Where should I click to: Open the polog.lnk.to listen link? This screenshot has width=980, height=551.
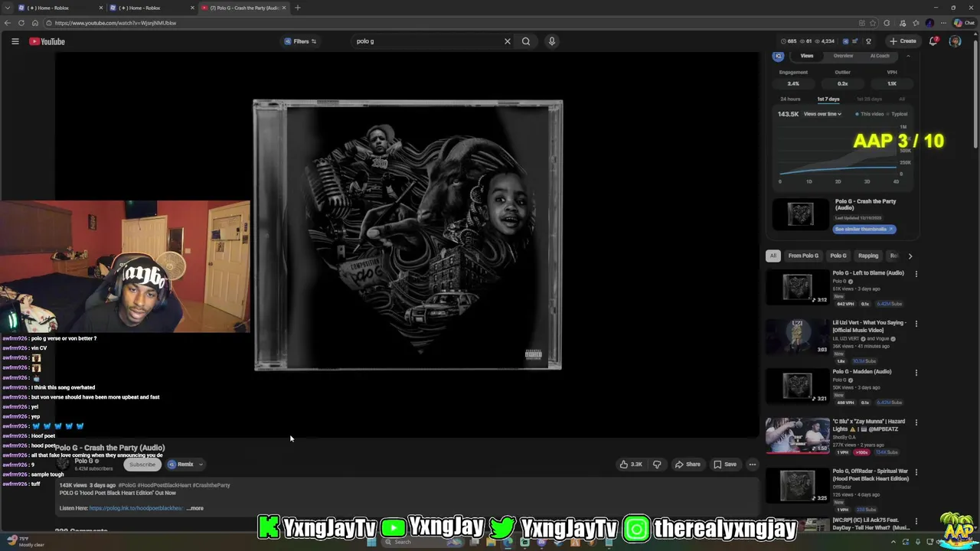[136, 508]
